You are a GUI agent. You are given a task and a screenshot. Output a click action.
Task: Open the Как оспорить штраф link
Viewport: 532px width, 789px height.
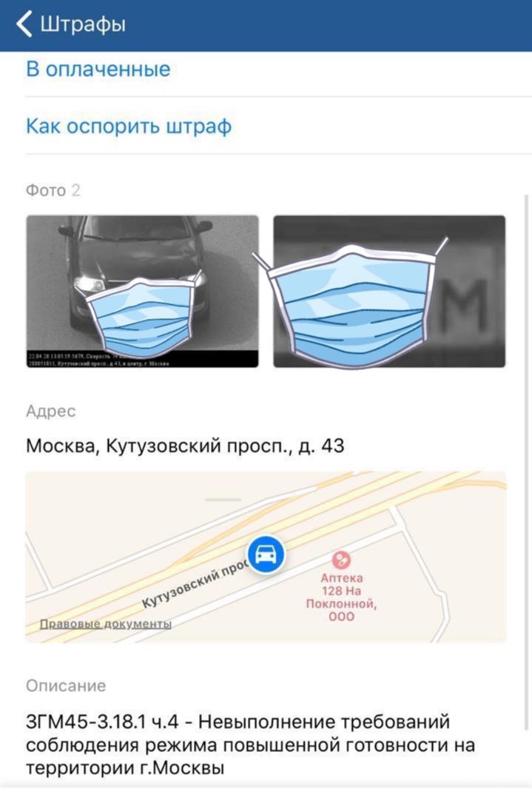point(129,126)
